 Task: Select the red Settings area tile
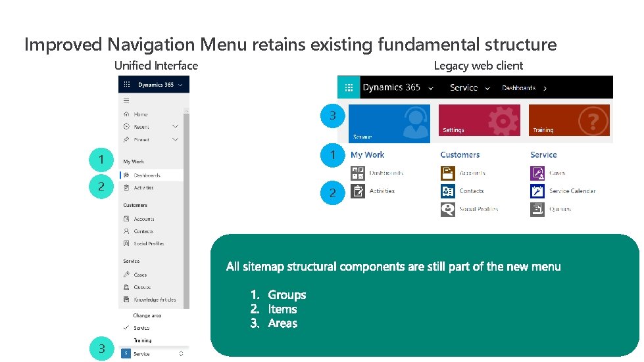[480, 120]
